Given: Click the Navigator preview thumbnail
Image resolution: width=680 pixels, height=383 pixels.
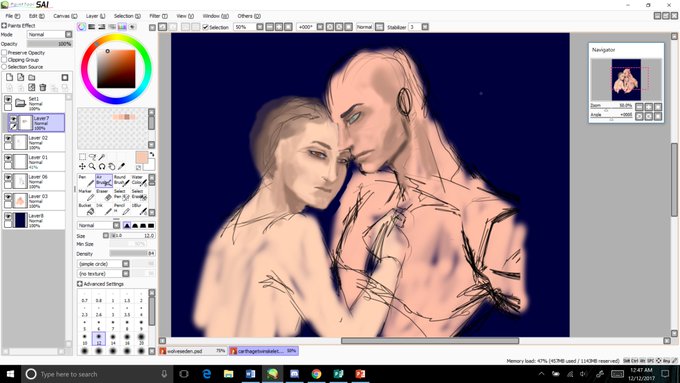Looking at the screenshot, I should [x=626, y=80].
